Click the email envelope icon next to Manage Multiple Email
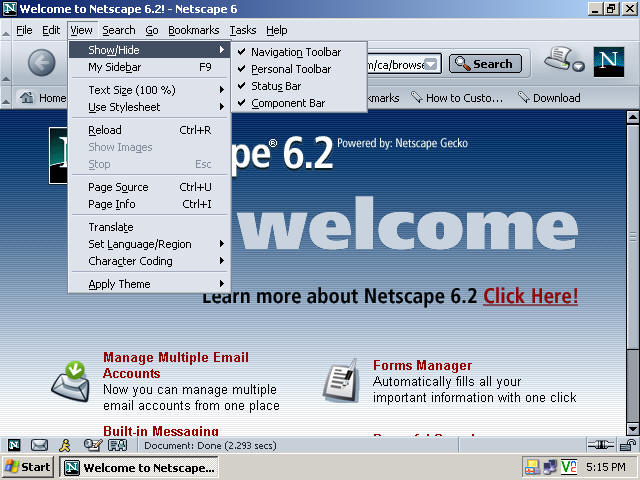This screenshot has height=480, width=640. (x=71, y=381)
